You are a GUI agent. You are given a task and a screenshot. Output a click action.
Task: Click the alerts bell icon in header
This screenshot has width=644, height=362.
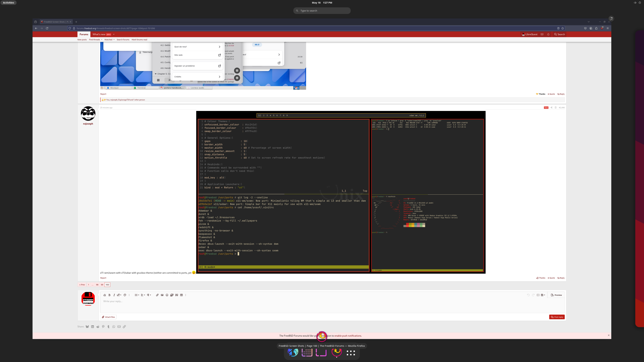click(548, 35)
